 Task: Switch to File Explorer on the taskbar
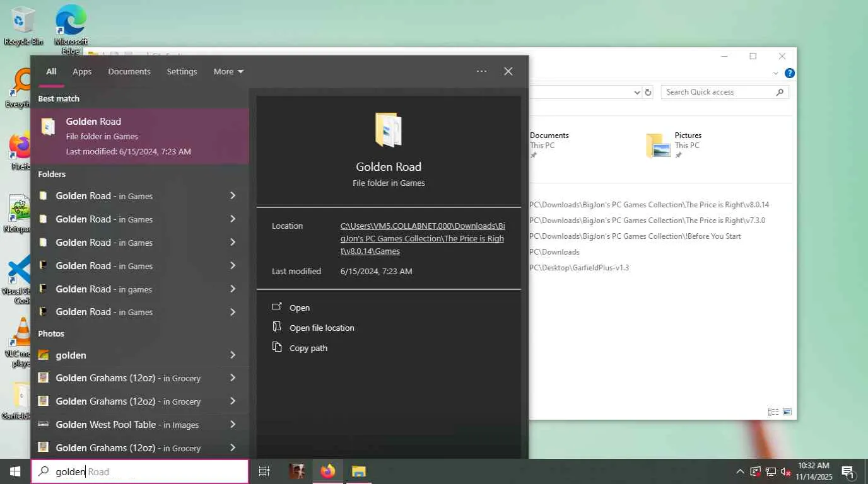coord(358,471)
